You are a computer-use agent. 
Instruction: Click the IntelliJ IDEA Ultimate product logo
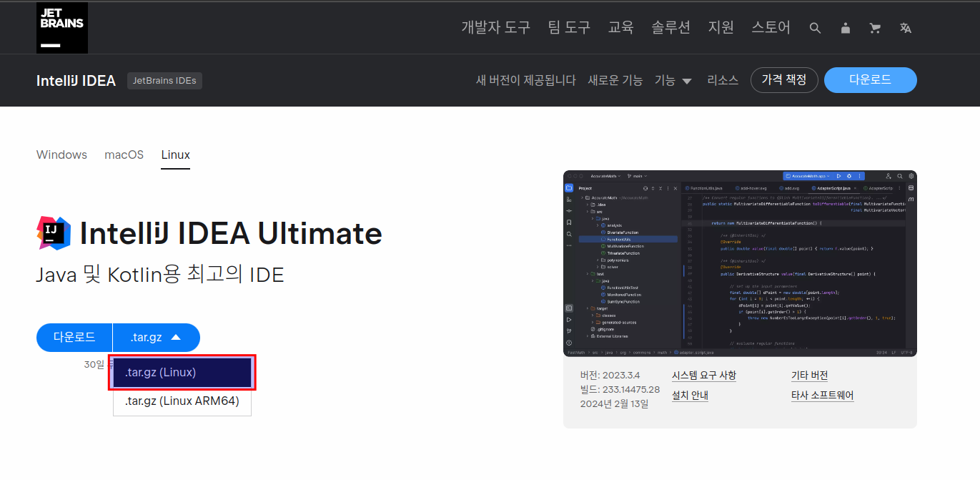[x=54, y=233]
